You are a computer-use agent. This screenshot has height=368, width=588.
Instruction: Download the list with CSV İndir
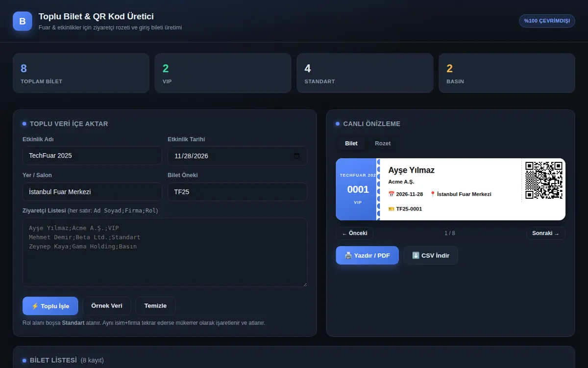coord(431,256)
